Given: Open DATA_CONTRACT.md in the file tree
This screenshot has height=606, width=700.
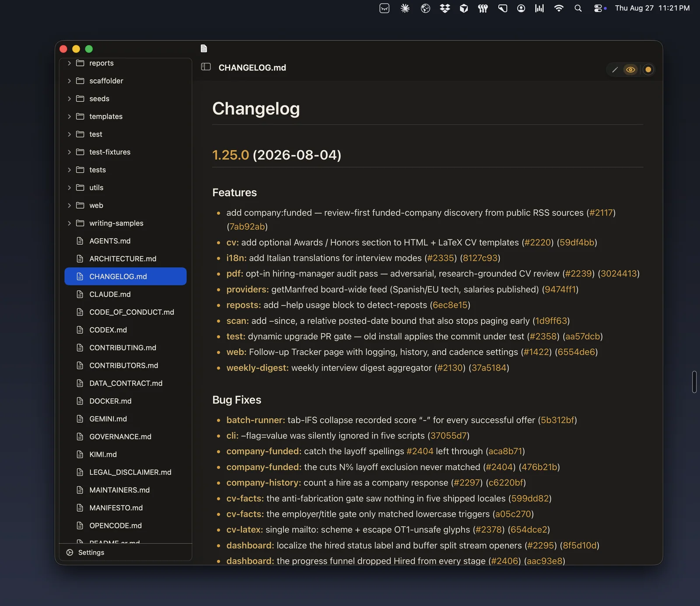Looking at the screenshot, I should pos(126,384).
